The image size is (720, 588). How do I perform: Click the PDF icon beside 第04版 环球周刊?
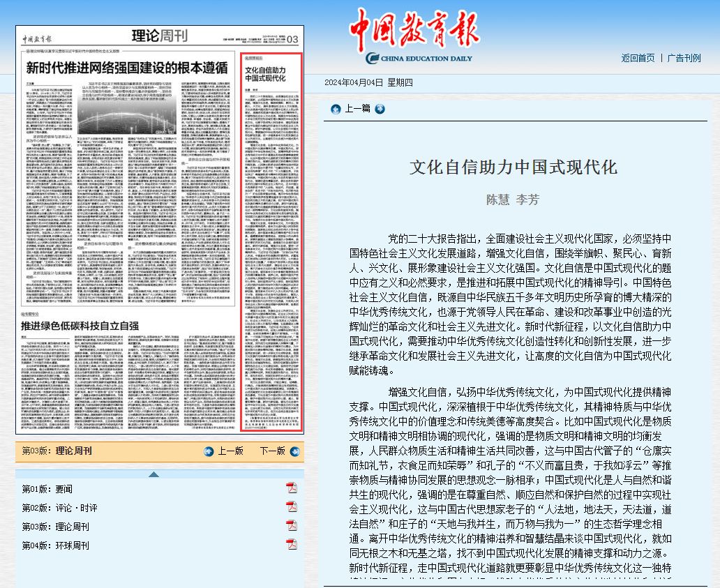coord(292,544)
